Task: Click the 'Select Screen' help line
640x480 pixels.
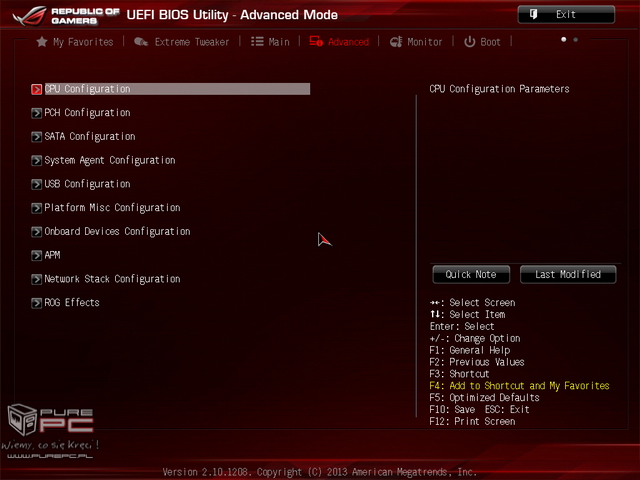Action: click(472, 302)
